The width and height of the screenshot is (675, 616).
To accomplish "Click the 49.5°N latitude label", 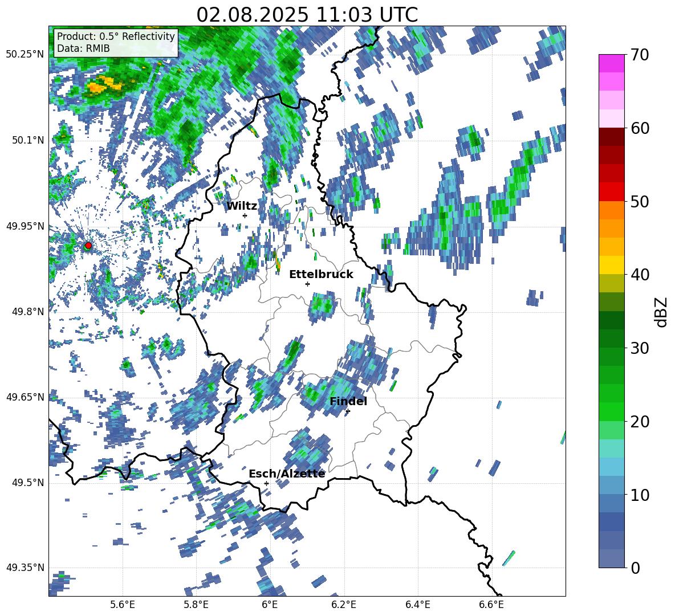I will (x=28, y=483).
